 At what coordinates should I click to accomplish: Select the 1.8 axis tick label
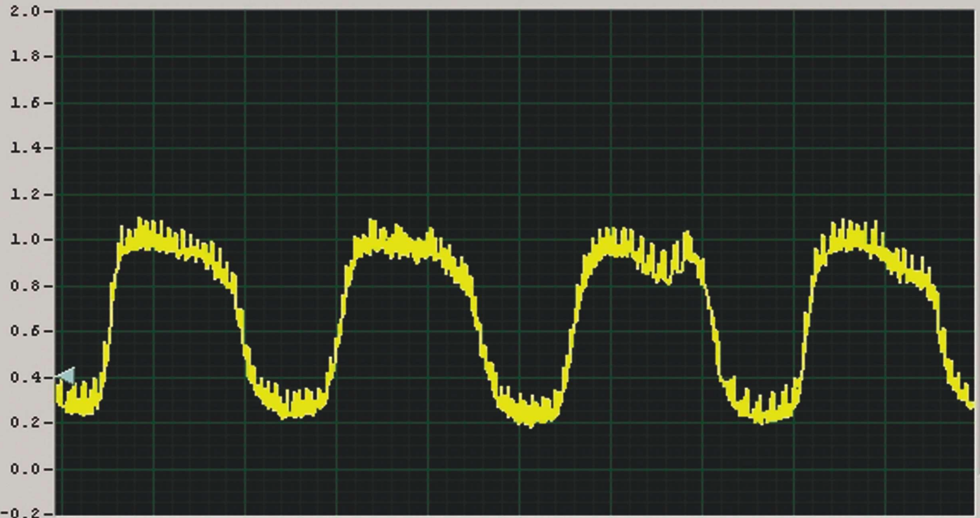[24, 56]
